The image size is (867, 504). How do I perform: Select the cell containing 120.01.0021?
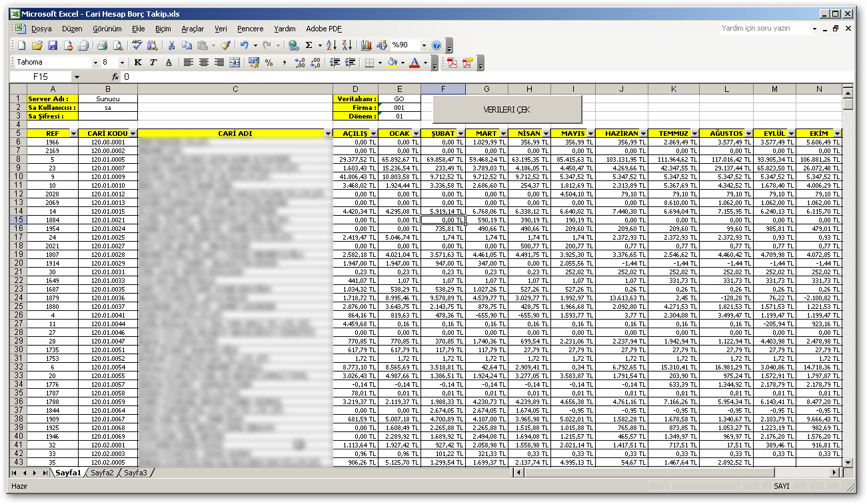pyautogui.click(x=108, y=220)
